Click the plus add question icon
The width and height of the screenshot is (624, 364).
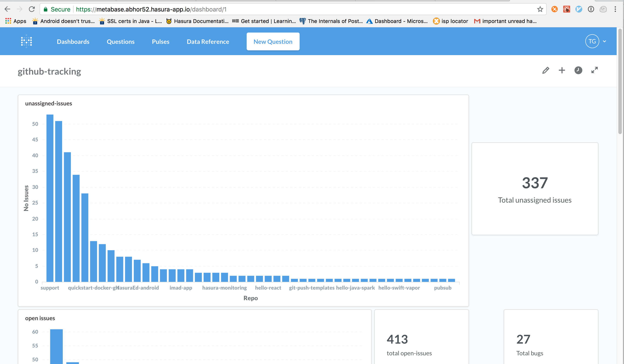(562, 71)
